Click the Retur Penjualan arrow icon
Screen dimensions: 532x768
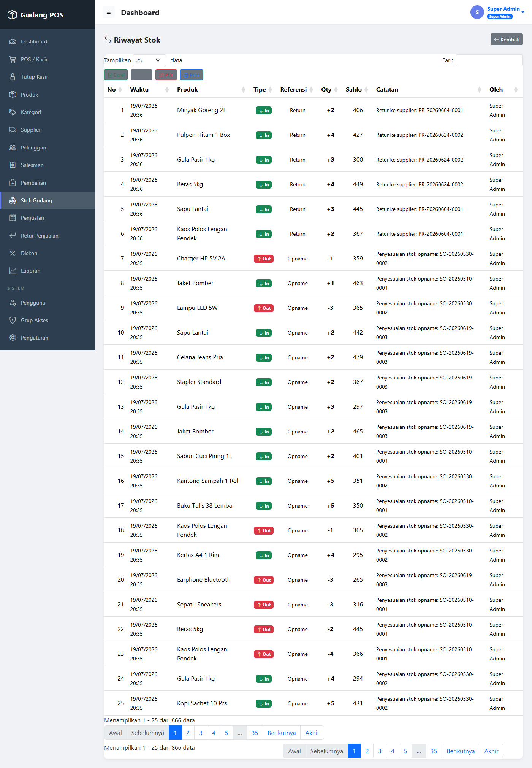(x=13, y=236)
